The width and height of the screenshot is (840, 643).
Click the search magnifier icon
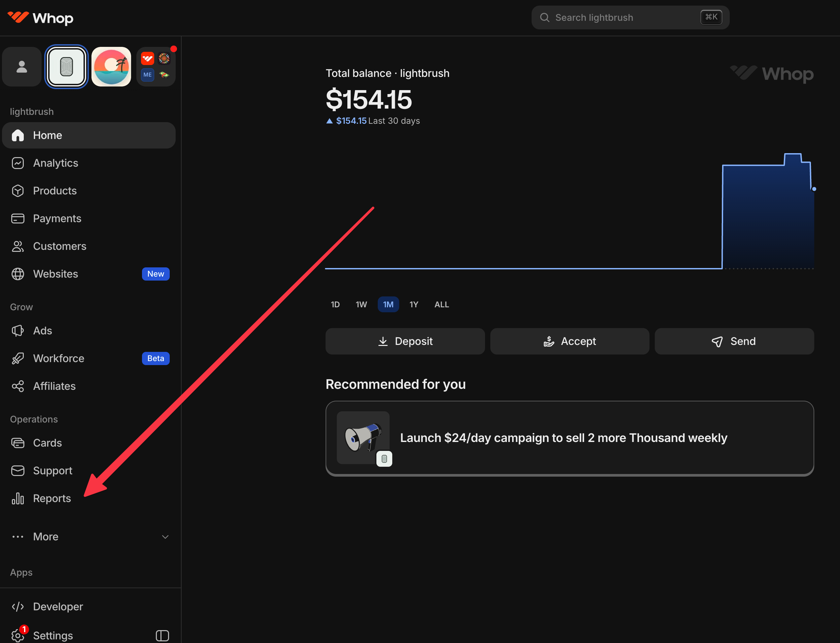click(x=544, y=17)
